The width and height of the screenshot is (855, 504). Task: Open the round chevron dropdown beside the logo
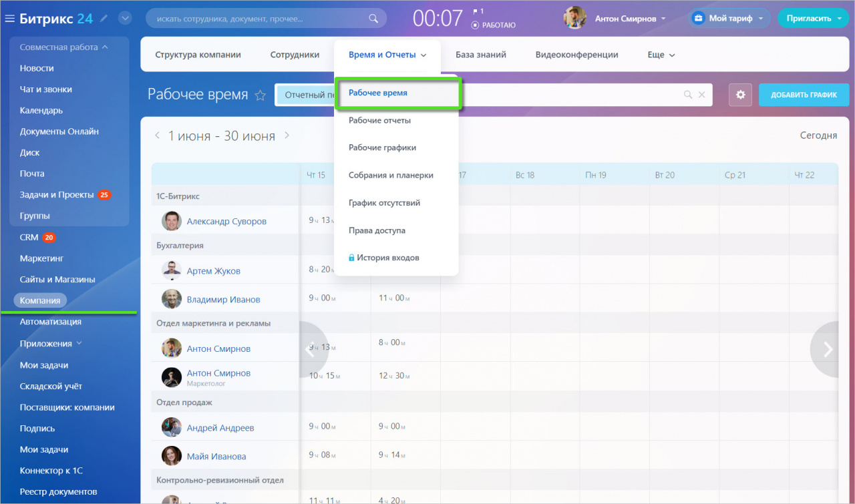tap(125, 19)
